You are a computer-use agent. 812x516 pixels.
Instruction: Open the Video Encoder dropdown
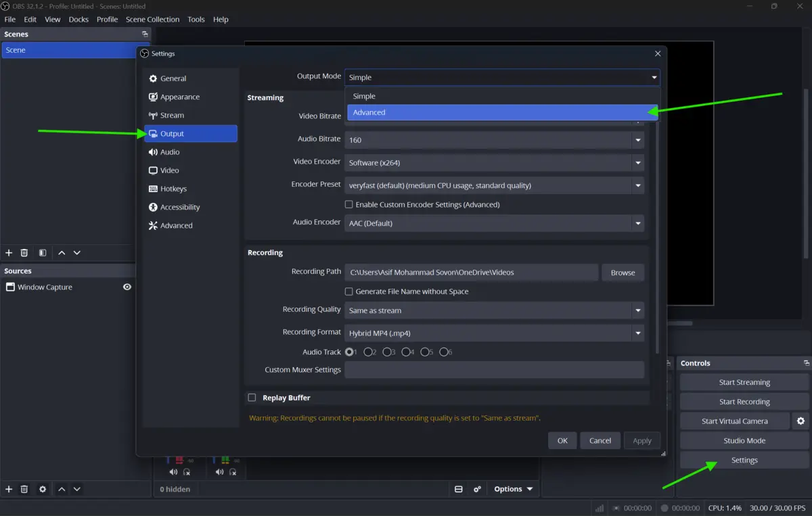click(494, 162)
